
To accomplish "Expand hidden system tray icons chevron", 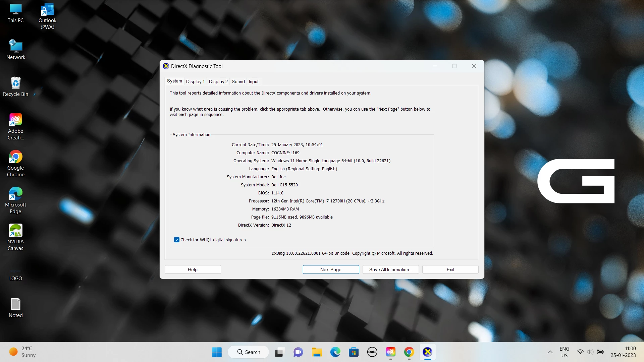I will tap(550, 352).
